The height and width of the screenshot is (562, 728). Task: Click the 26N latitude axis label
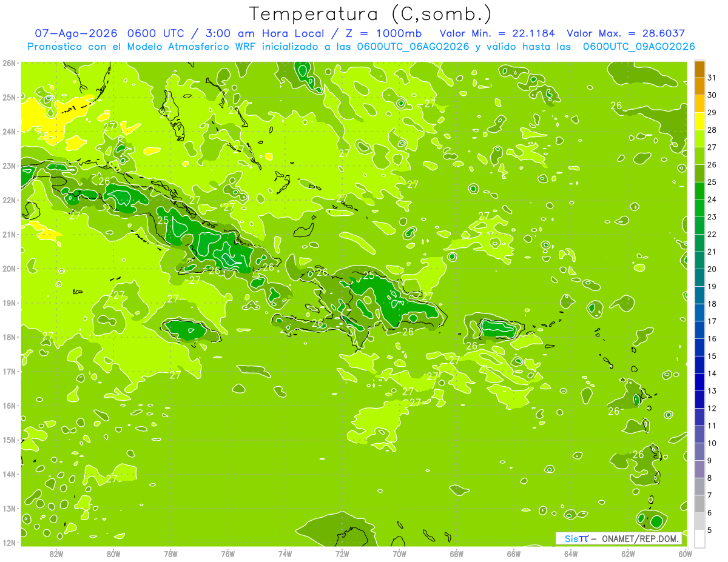click(9, 63)
